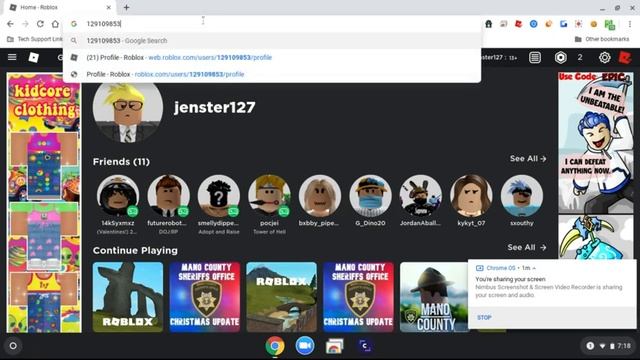640x360 pixels.
Task: Open the browser home page icon
Action: tap(55, 24)
